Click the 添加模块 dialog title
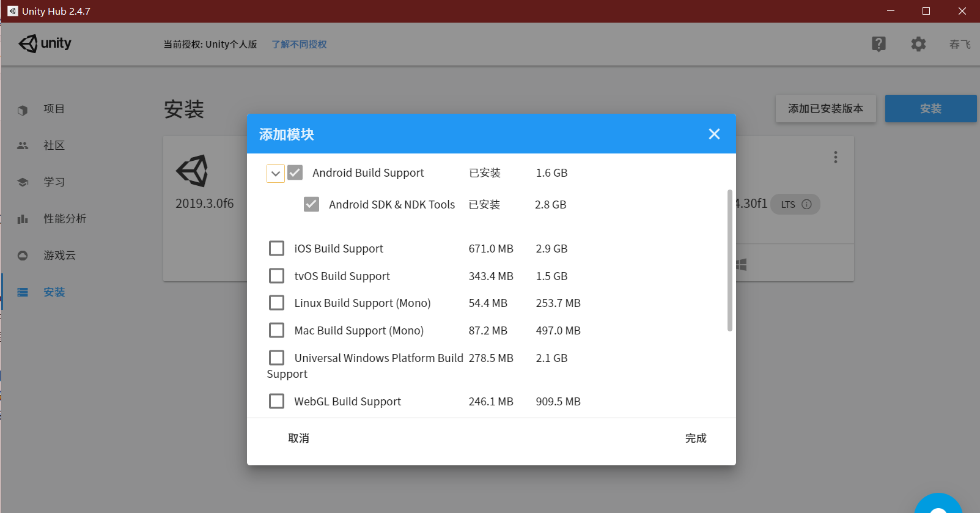Viewport: 980px width, 513px height. pyautogui.click(x=287, y=135)
